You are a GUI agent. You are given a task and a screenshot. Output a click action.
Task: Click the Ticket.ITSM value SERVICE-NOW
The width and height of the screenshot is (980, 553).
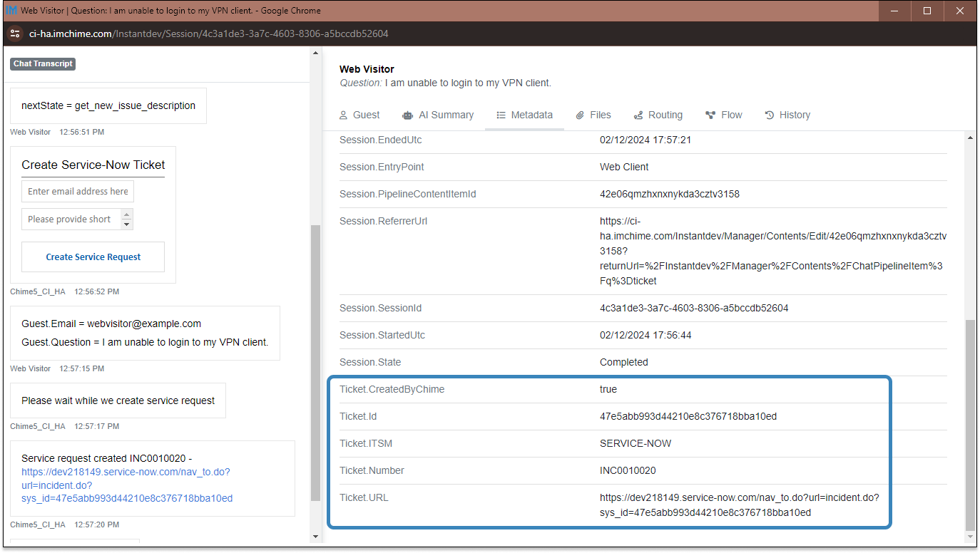tap(636, 443)
